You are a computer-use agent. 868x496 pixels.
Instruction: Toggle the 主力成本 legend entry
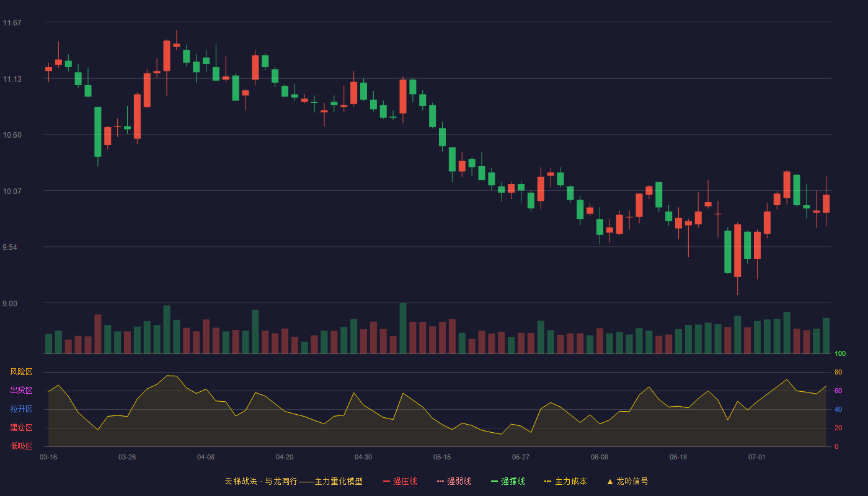[x=565, y=481]
